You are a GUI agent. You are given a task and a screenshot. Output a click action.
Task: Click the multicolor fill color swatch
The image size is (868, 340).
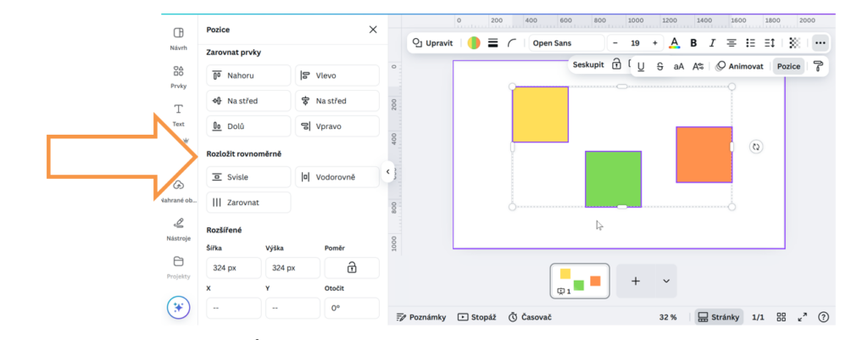pyautogui.click(x=474, y=42)
